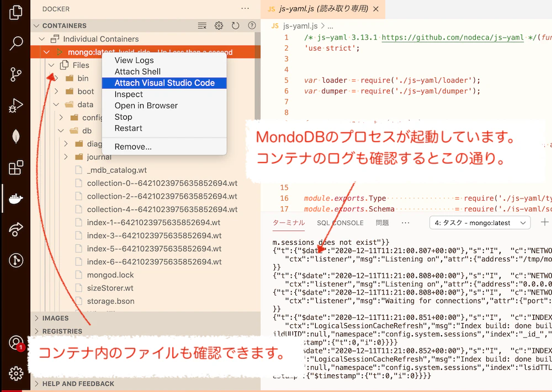Viewport: 552px width, 392px height.
Task: Open the Search view in activity bar
Action: click(x=16, y=43)
